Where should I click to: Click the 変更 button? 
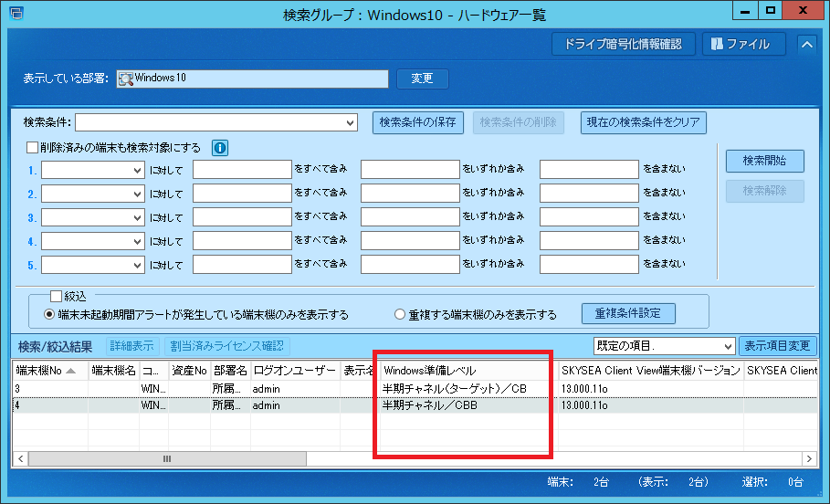[x=423, y=79]
